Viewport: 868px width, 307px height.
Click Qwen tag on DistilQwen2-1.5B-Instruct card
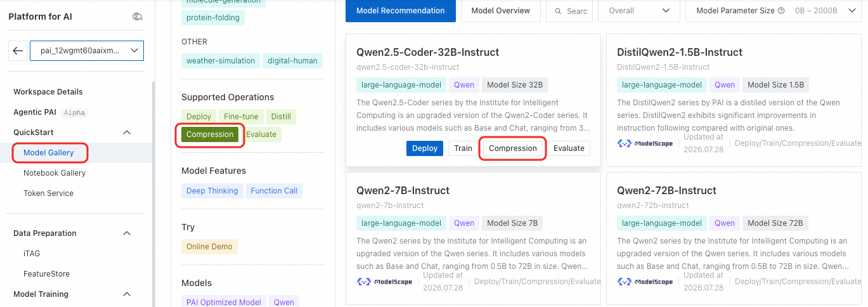pyautogui.click(x=725, y=85)
